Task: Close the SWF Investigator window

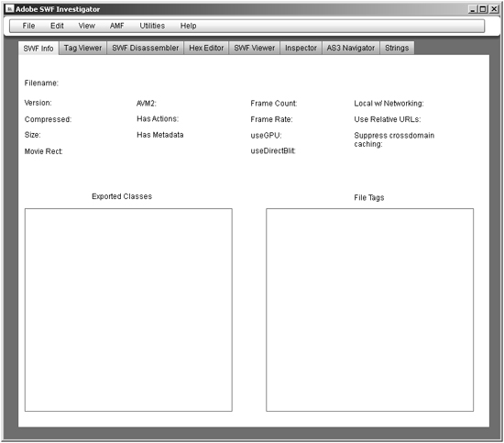Action: pos(494,9)
